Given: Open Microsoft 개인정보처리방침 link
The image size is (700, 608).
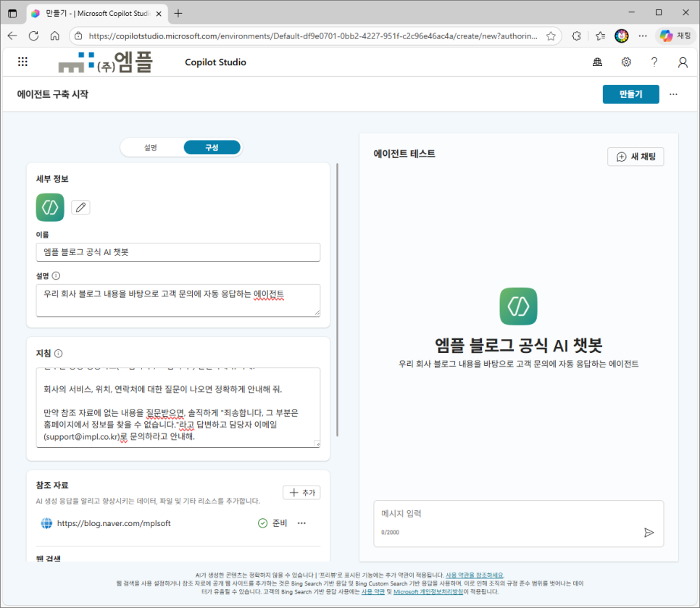Looking at the screenshot, I should [x=428, y=592].
